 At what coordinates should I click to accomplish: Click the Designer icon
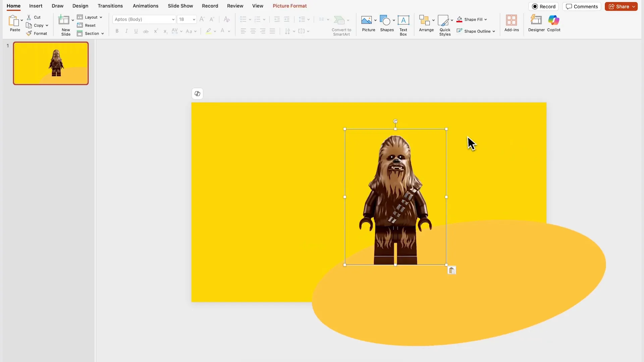coord(536,20)
